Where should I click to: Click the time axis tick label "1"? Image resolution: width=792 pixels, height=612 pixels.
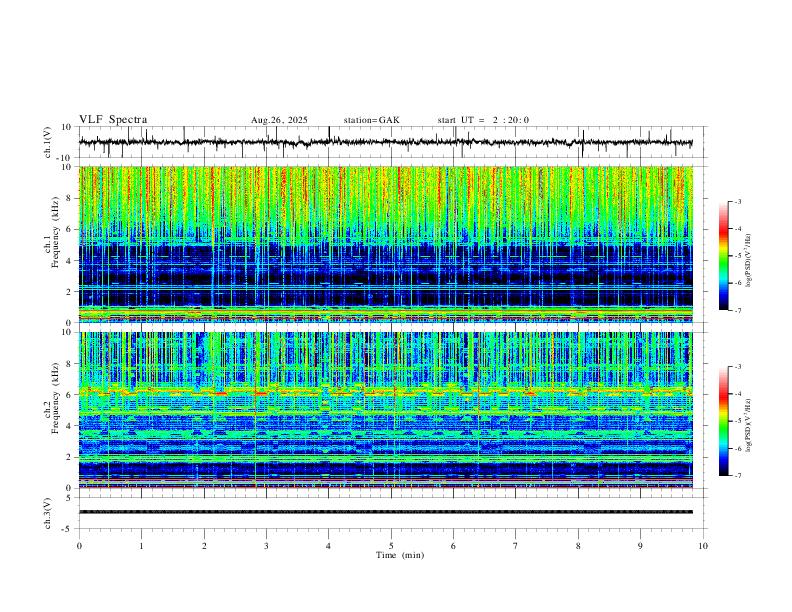click(x=141, y=546)
